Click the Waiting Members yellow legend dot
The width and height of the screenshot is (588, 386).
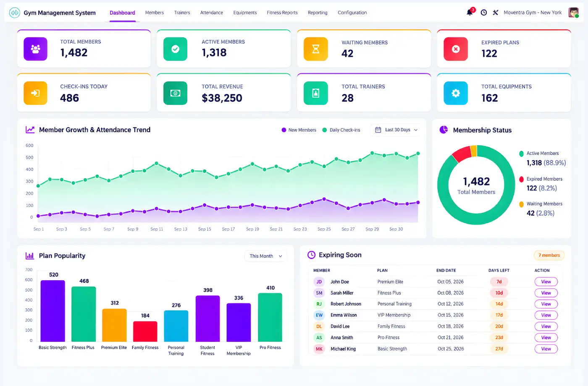coord(521,204)
